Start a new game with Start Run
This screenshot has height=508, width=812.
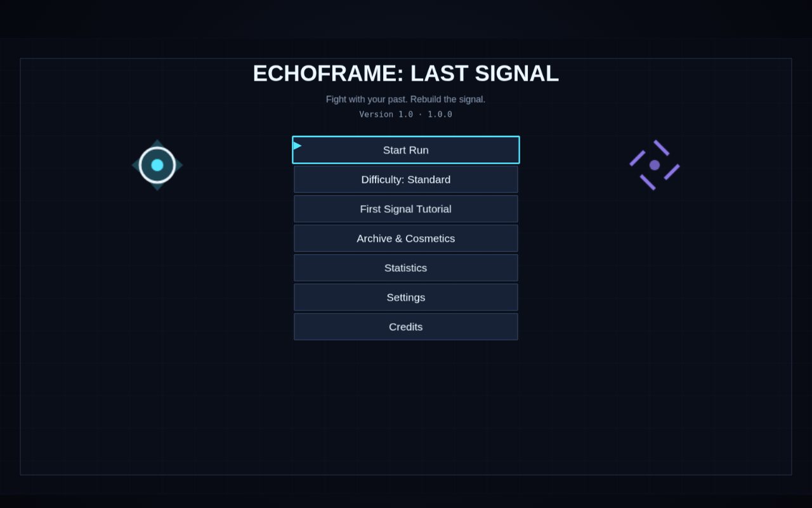coord(406,150)
